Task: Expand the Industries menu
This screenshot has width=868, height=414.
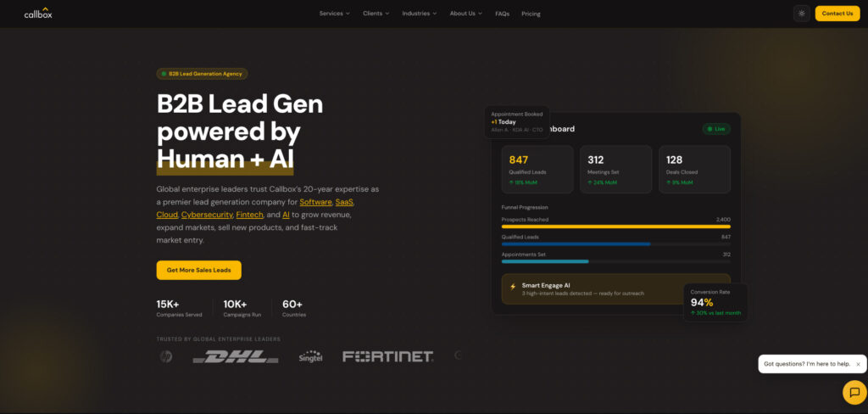Action: (x=419, y=14)
